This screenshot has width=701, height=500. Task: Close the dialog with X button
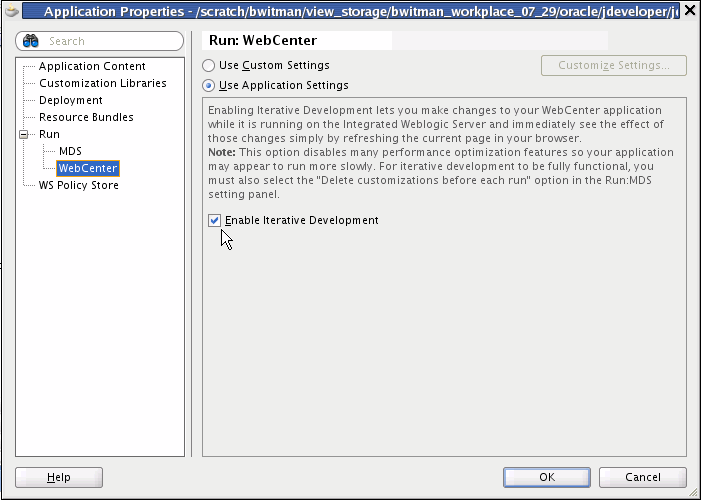coord(690,10)
